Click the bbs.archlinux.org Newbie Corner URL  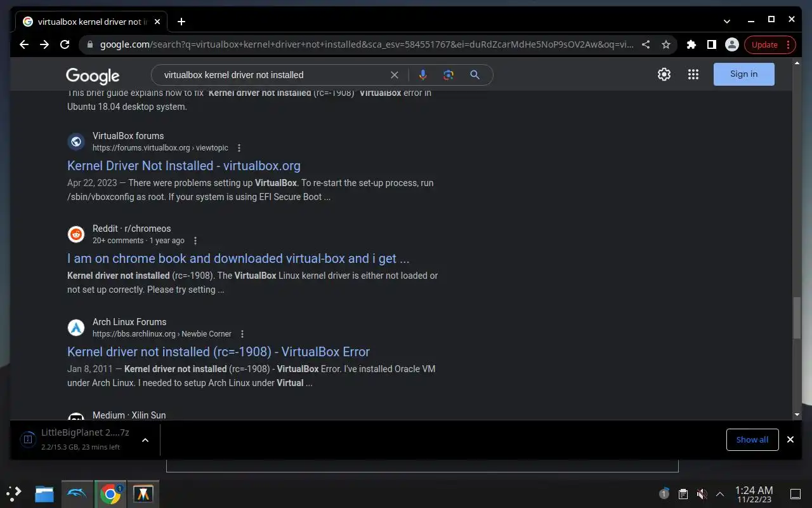click(x=162, y=334)
